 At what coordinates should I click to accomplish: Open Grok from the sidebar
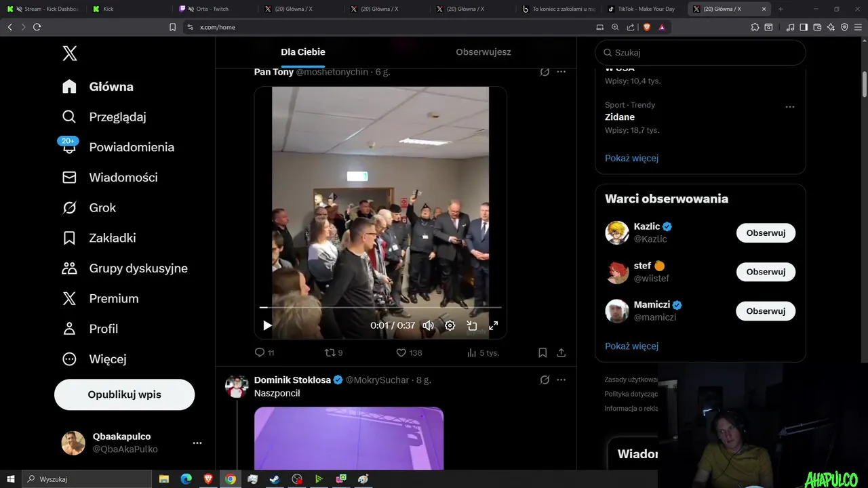coord(89,207)
